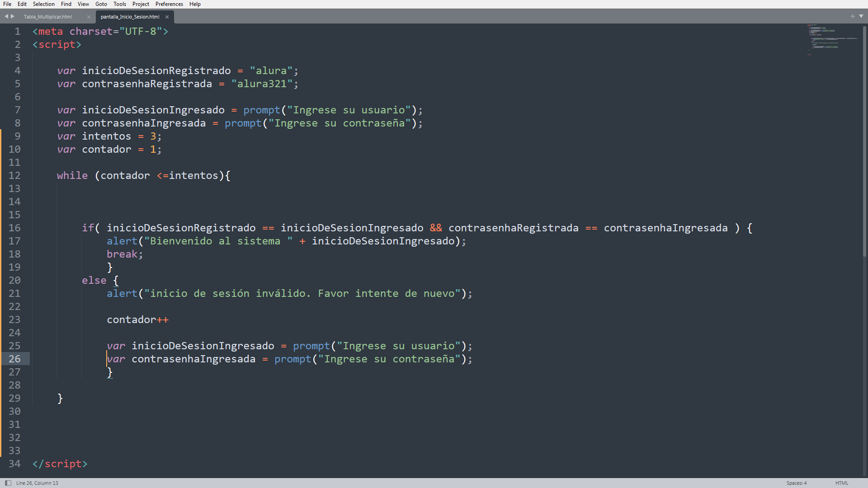Click line number 26 in gutter

[14, 359]
